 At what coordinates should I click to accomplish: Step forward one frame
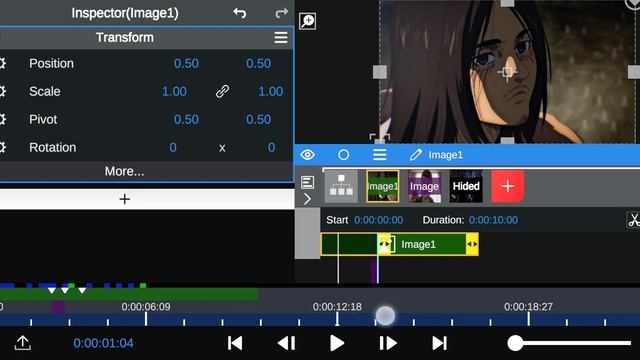[x=388, y=343]
